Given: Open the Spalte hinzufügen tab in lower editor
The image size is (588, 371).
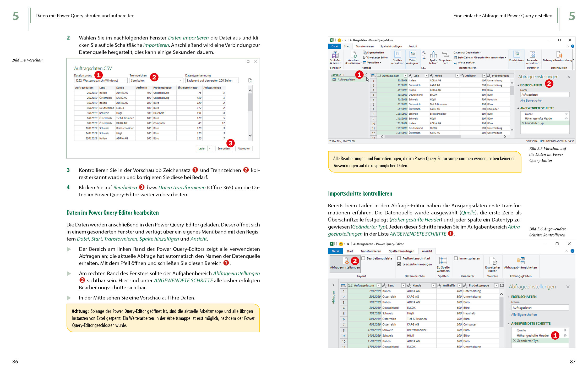Looking at the screenshot, I should (x=401, y=251).
